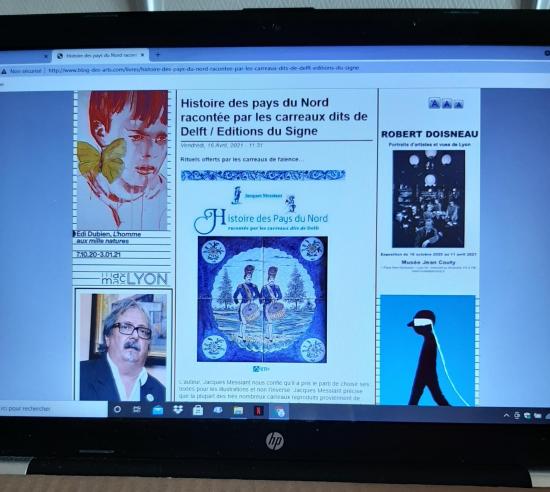Click the browser address bar URL
Screen dimensions: 550x492
[x=203, y=69]
